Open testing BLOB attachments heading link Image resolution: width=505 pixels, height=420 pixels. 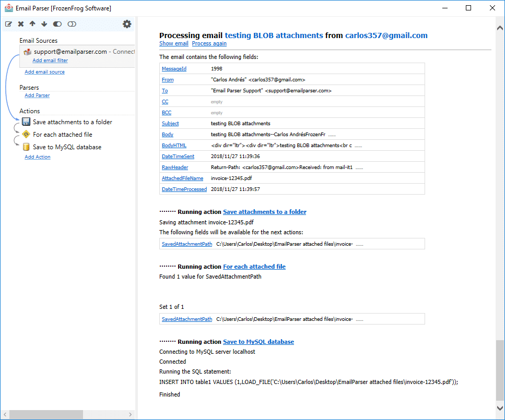[x=274, y=35]
